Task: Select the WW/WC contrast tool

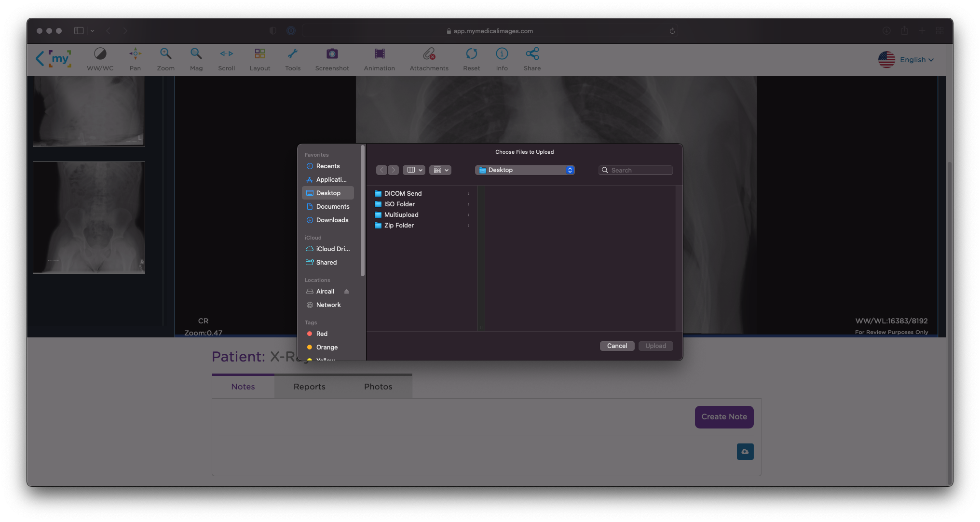Action: click(x=100, y=59)
